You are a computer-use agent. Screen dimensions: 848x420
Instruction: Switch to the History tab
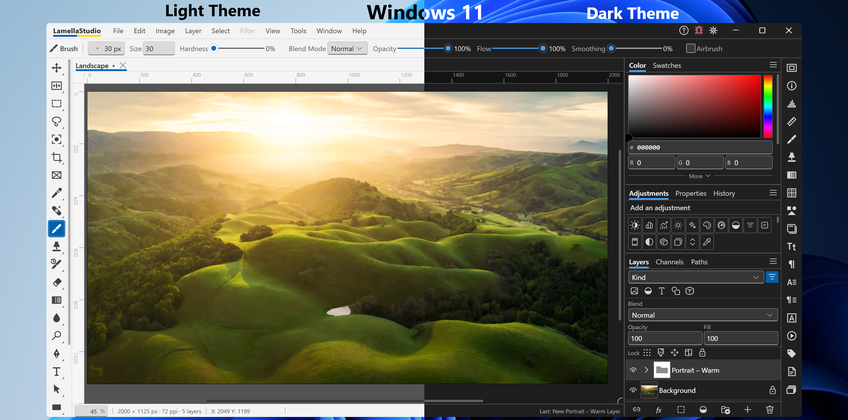click(724, 194)
